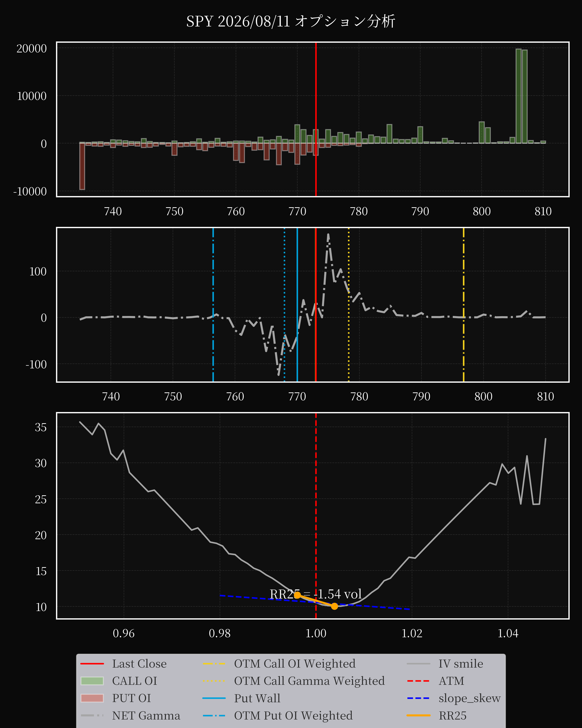Click the red Last Close legend line
Image resolution: width=582 pixels, height=728 pixels.
92,664
